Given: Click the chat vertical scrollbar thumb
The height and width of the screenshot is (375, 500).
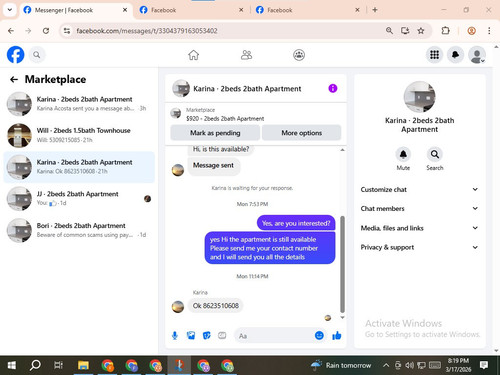Looking at the screenshot, I should 342,264.
